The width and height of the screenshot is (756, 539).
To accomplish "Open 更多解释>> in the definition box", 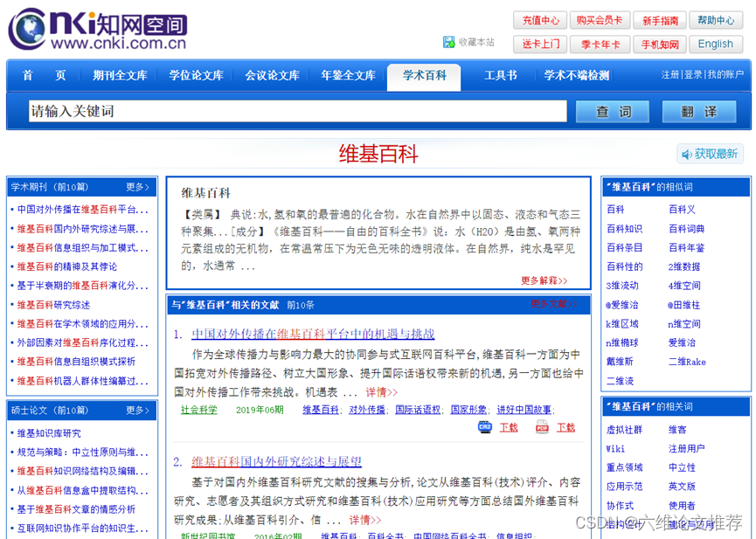I will tap(544, 280).
